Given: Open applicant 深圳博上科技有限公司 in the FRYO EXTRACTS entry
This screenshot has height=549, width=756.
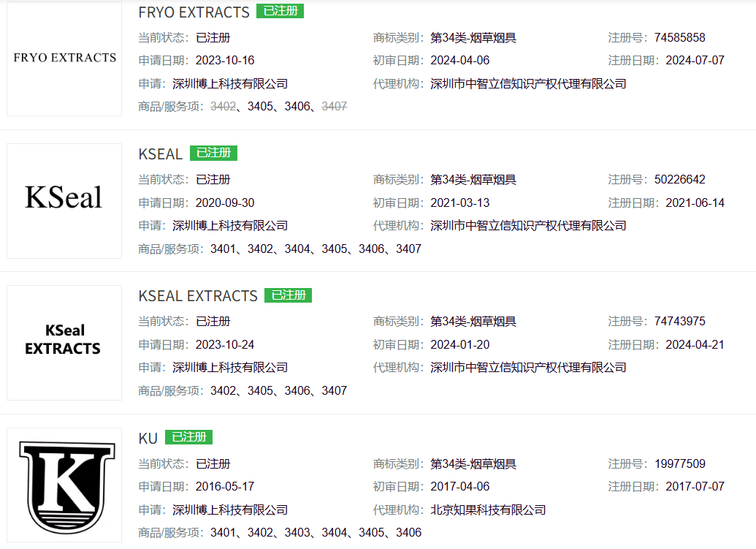Looking at the screenshot, I should coord(230,83).
